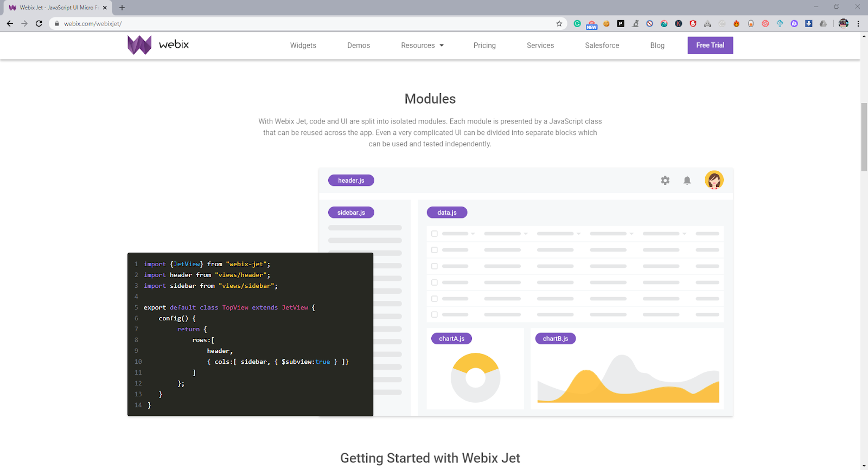Click the Webix logo in the header

139,45
